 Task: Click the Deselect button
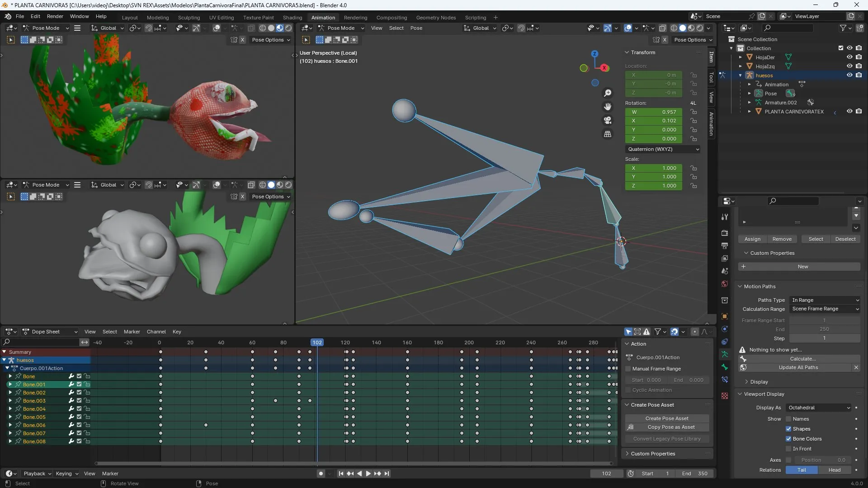pyautogui.click(x=845, y=239)
